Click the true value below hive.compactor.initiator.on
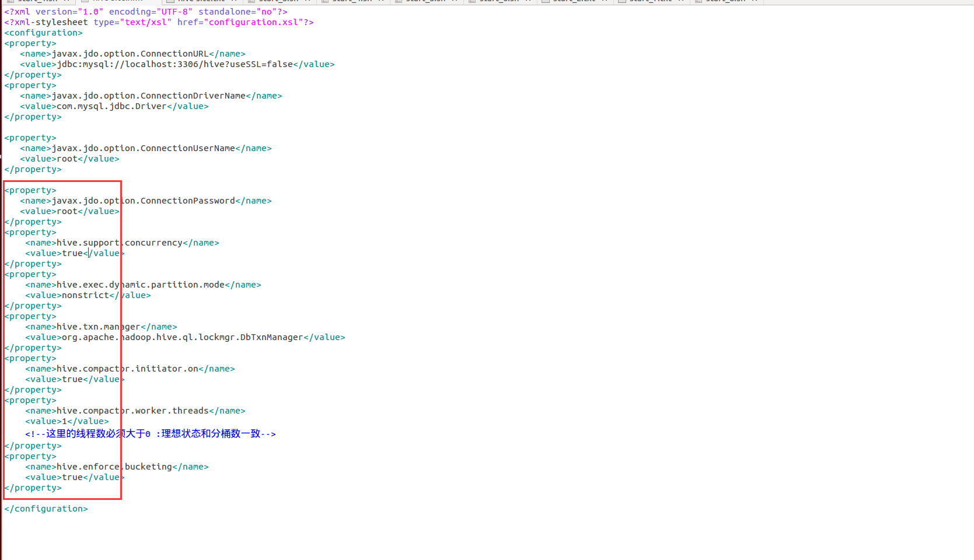Image resolution: width=974 pixels, height=560 pixels. coord(75,379)
